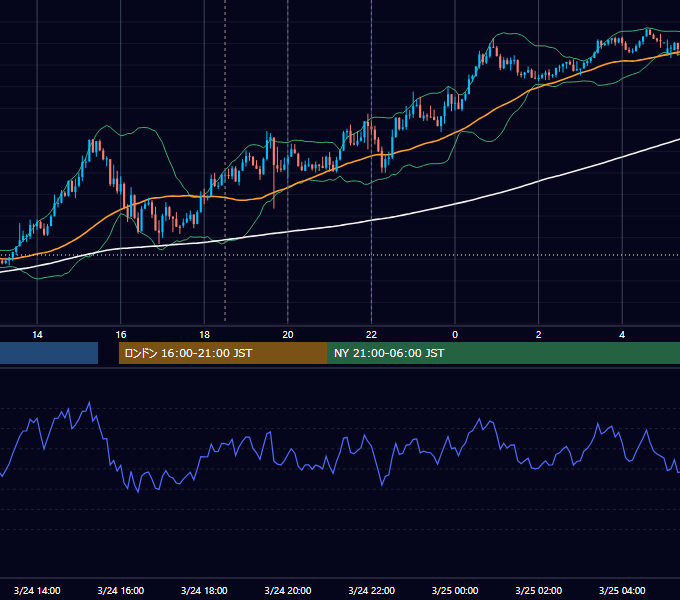680x600 pixels.
Task: Click the 3/25 00:00 date label
Action: 455,590
